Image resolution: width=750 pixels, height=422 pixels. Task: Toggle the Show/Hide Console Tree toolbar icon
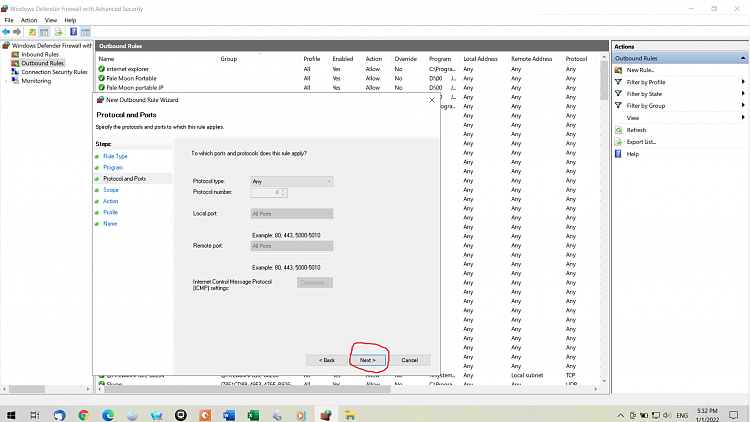click(x=44, y=32)
